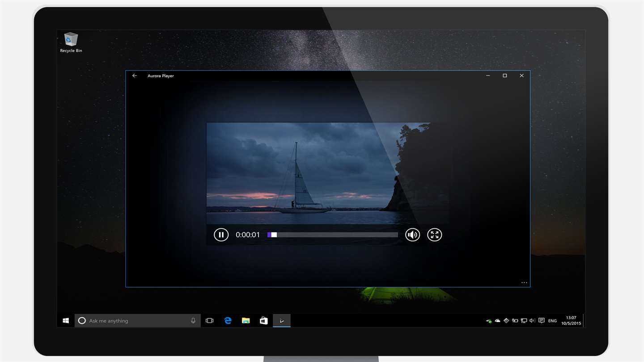Viewport: 644px width, 362px height.
Task: Open the Recycle Bin desktop icon
Action: 71,42
